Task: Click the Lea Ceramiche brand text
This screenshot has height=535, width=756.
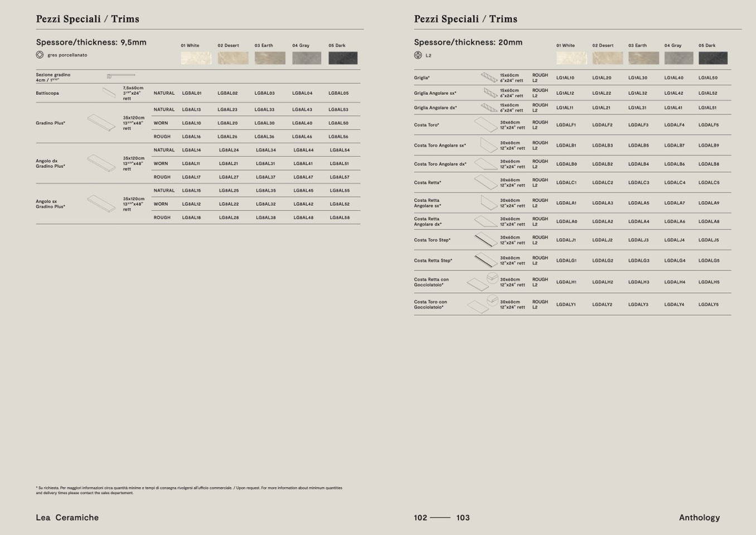Action: pos(67,518)
